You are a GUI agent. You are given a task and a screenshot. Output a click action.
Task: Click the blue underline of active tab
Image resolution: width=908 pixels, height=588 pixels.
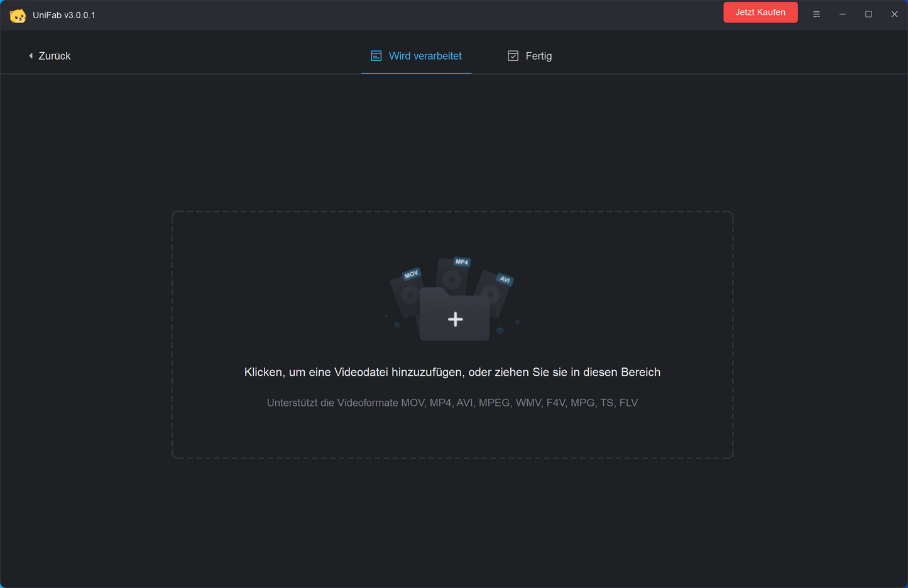coord(416,72)
